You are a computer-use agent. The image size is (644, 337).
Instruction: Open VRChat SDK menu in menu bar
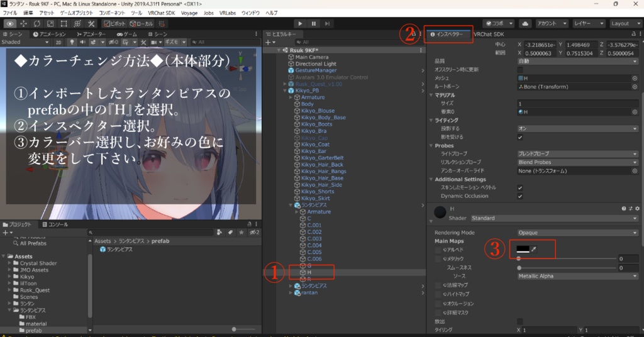[x=162, y=13]
